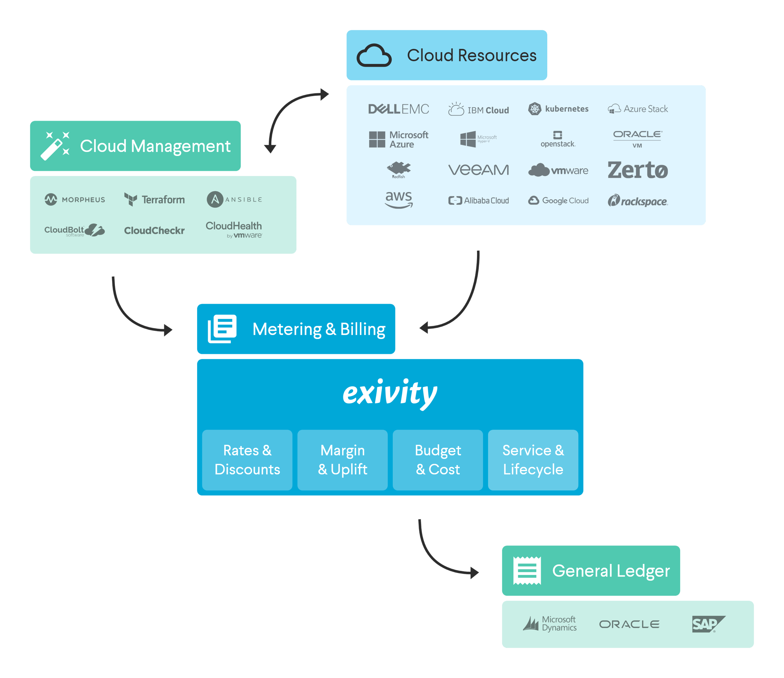Screen dimensions: 784x678
Task: Select the Morpheus logo
Action: 74,199
